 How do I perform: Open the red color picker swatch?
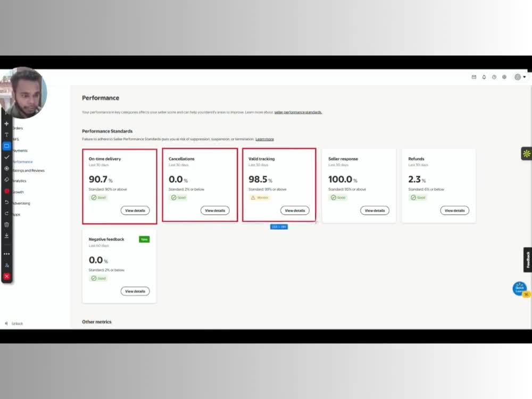(6, 191)
